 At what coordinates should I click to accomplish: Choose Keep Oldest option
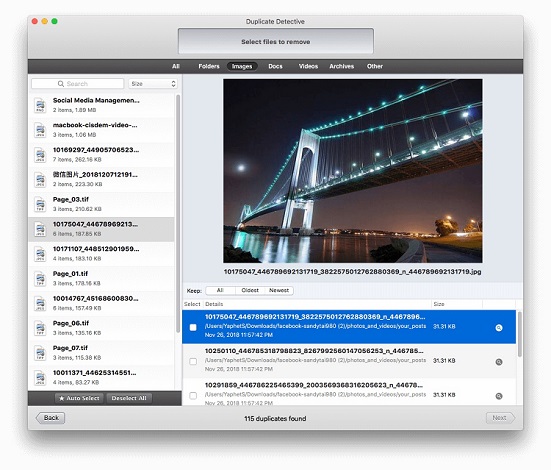pos(250,290)
